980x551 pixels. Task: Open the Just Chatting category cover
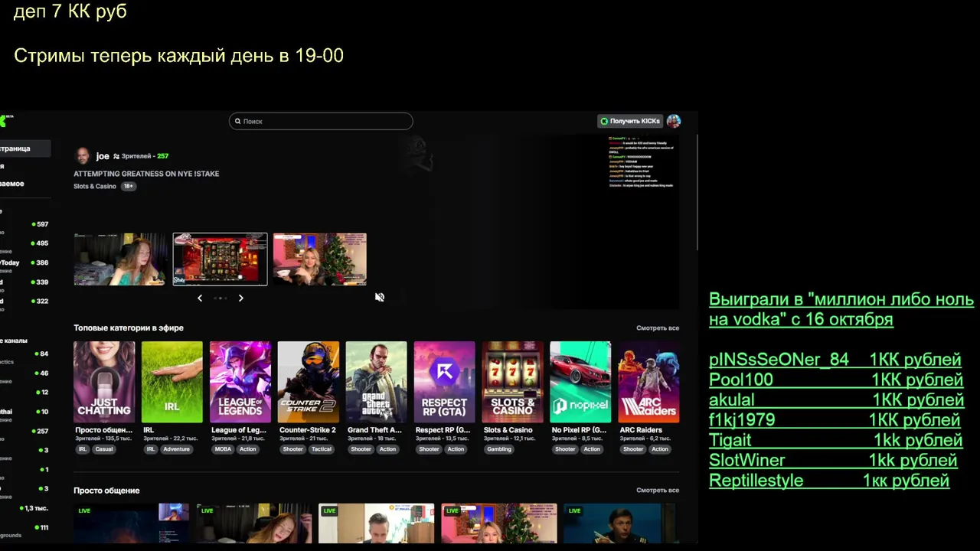(x=104, y=382)
